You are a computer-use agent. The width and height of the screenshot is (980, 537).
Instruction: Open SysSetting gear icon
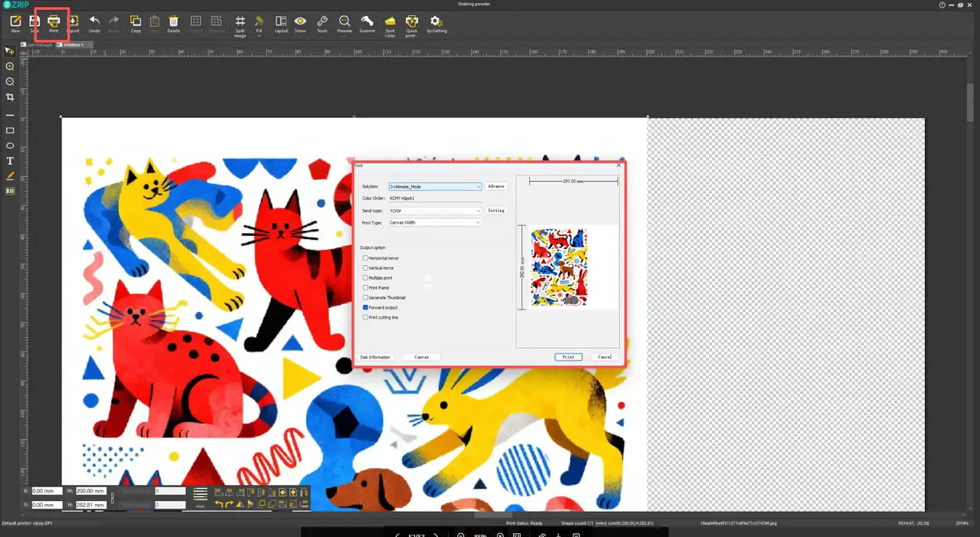pos(436,24)
